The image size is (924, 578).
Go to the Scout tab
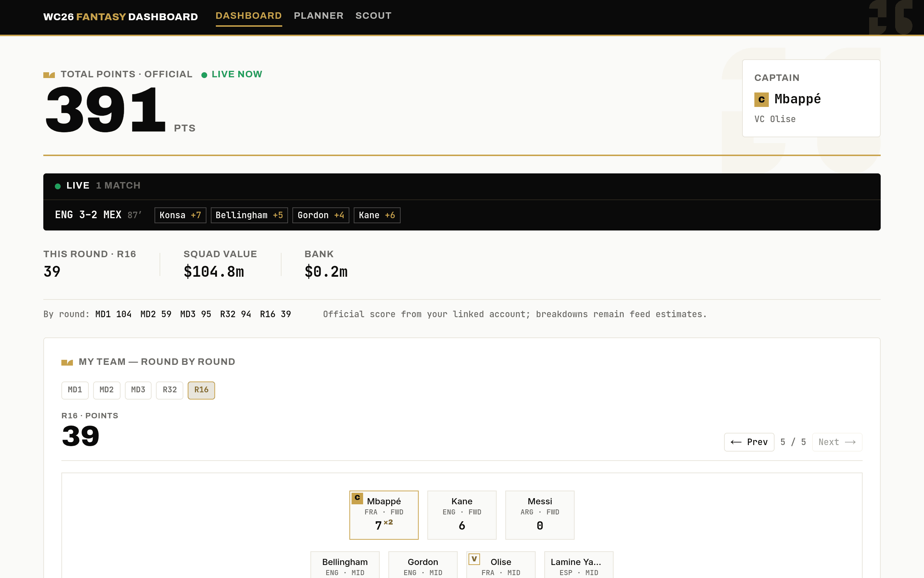pos(373,16)
